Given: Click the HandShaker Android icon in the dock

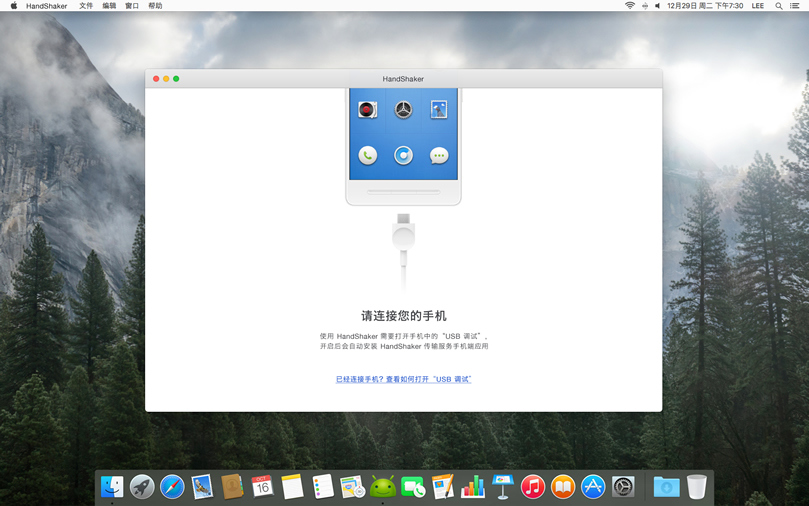Looking at the screenshot, I should (382, 487).
